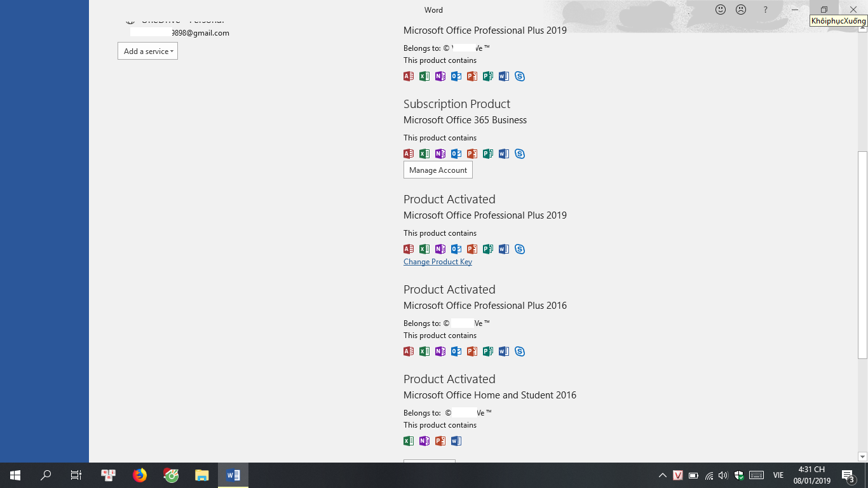Click the feedback smiley icon in the title bar
This screenshot has height=488, width=868.
[720, 10]
